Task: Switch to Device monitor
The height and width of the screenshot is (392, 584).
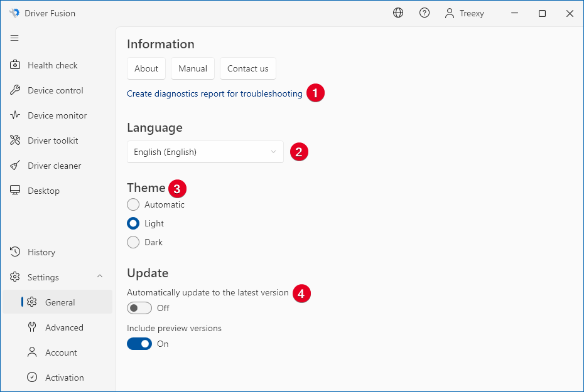Action: [58, 115]
